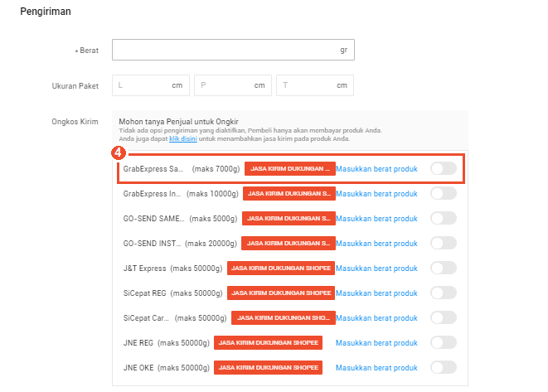Click the orange step 4 marker
This screenshot has height=392, width=548.
tap(119, 153)
